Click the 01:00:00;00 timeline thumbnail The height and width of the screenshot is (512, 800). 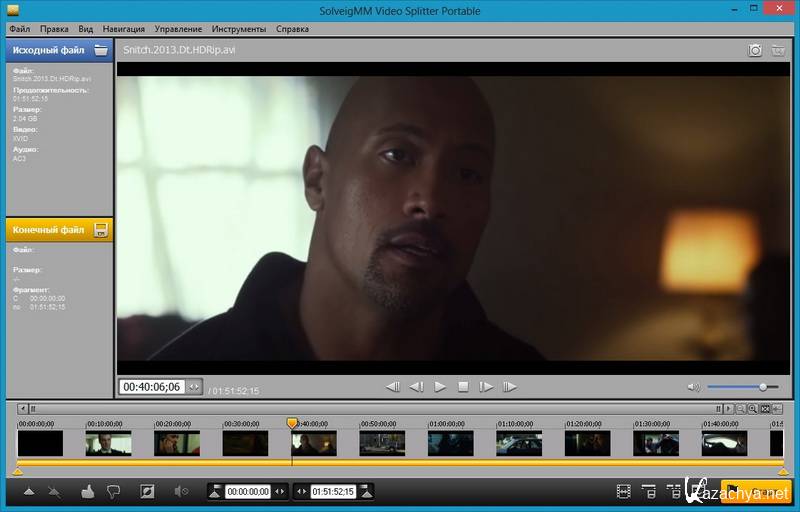point(450,443)
